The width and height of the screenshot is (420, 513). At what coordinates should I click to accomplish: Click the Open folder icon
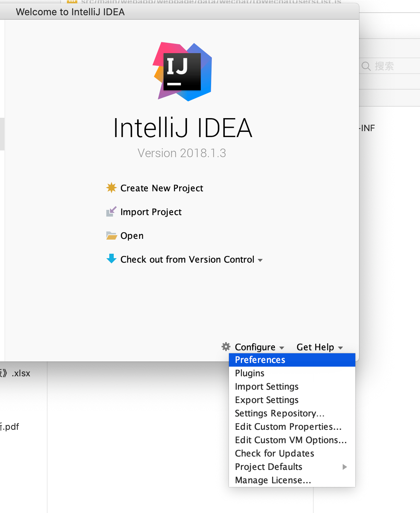click(112, 236)
